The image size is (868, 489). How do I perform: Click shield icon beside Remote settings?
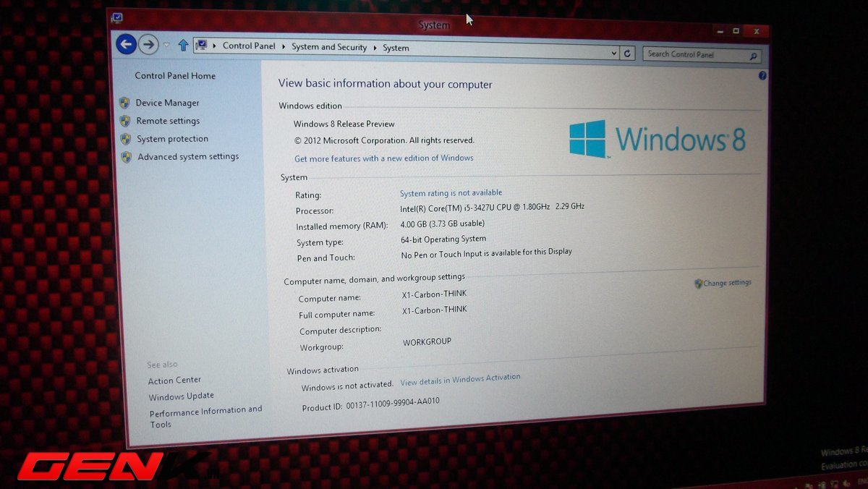[x=125, y=121]
